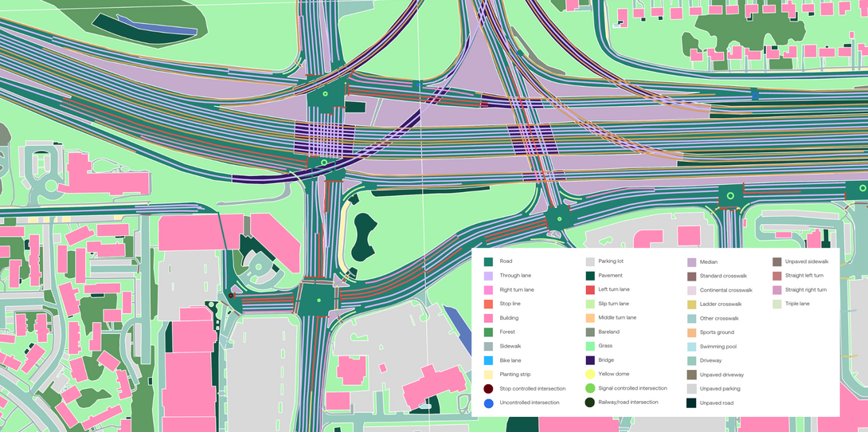
Task: Click the Road color swatch in legend
Action: (x=488, y=261)
